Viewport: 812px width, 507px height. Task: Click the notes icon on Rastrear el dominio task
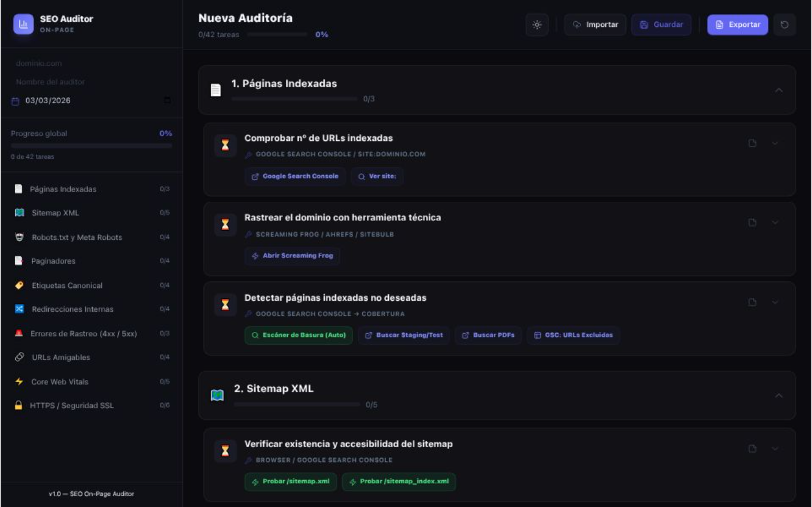(x=752, y=223)
